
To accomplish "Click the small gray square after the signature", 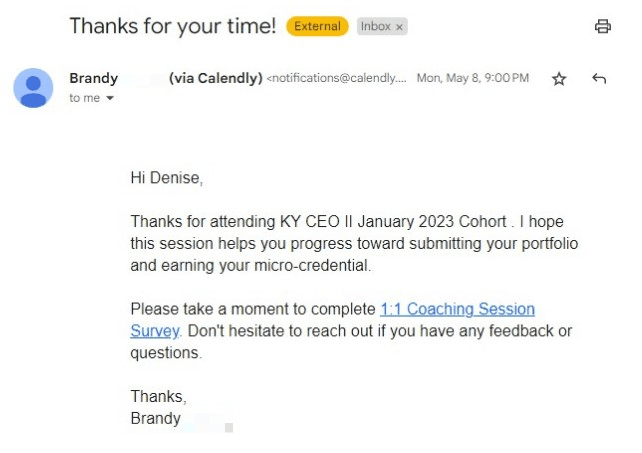I will pyautogui.click(x=229, y=428).
